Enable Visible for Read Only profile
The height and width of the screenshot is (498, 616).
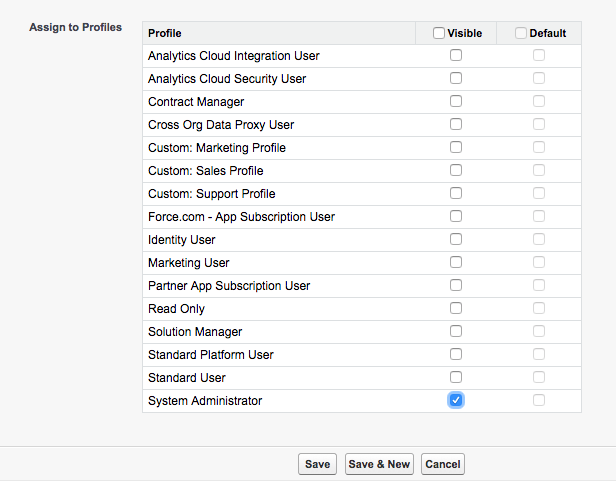point(456,308)
